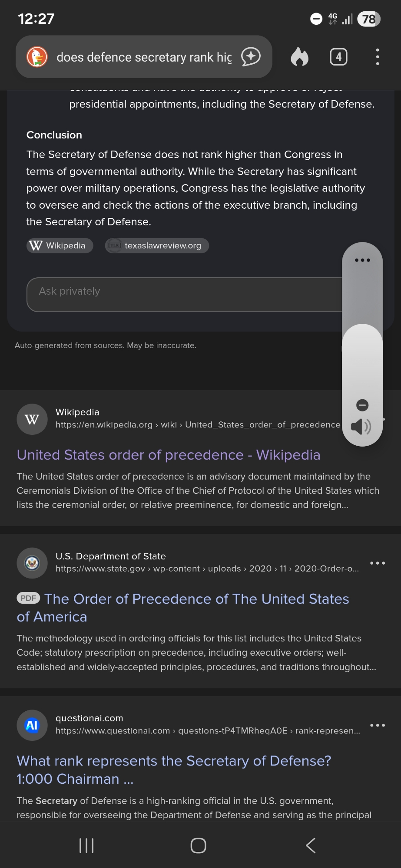Open the Wikipedia source chip
401x868 pixels.
tap(60, 246)
